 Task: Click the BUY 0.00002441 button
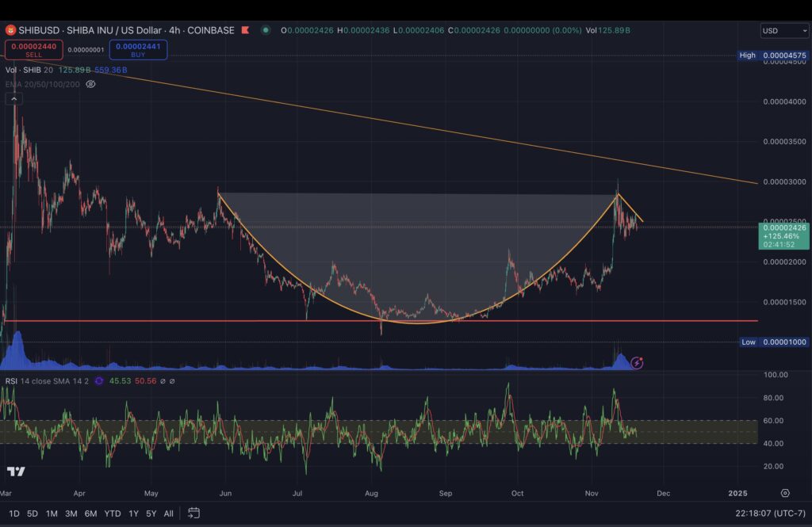pyautogui.click(x=138, y=49)
